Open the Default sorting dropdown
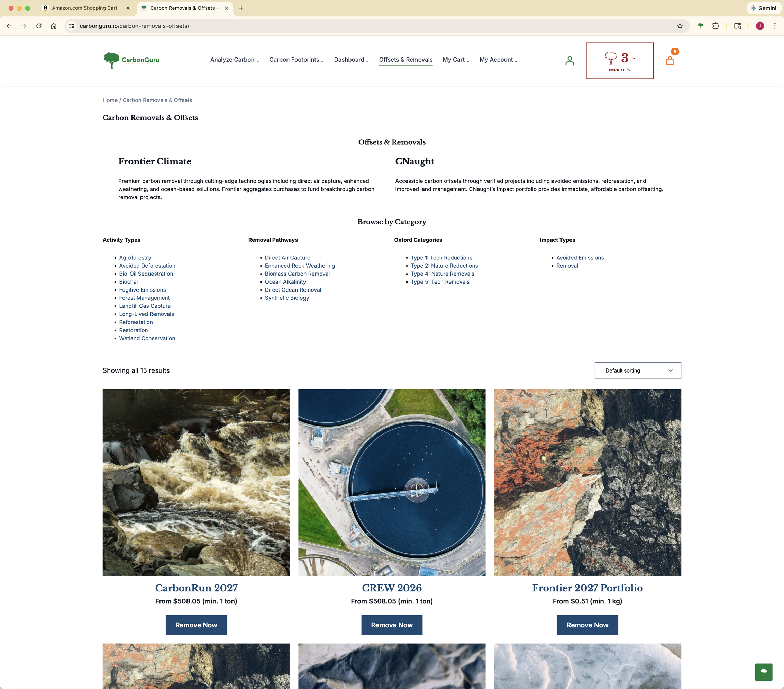Image resolution: width=784 pixels, height=689 pixels. (x=638, y=370)
